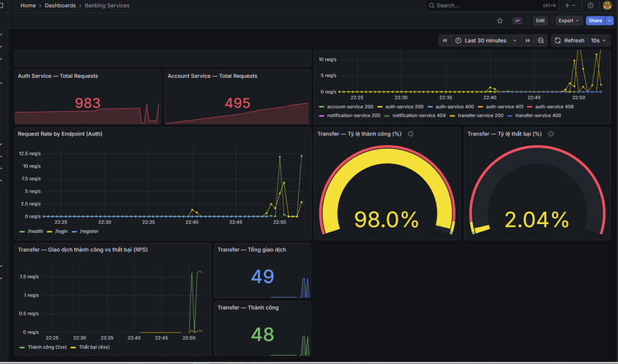Open the Export dropdown
Image resolution: width=618 pixels, height=364 pixels.
point(569,21)
